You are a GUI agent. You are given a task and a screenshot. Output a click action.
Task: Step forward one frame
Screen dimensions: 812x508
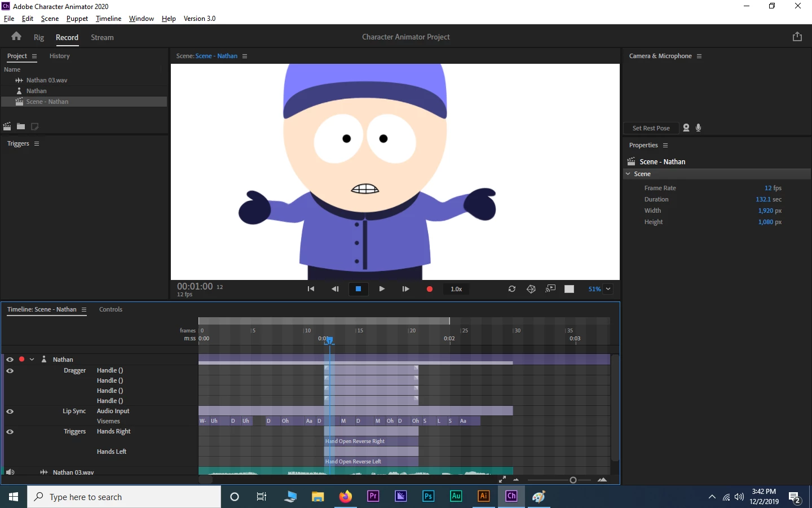click(405, 289)
